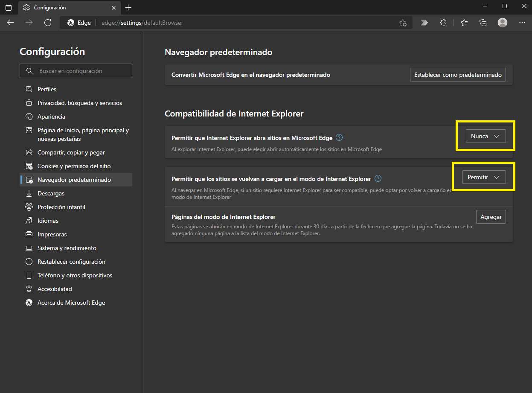
Task: Open Sistema y rendimiento settings
Action: (76, 248)
